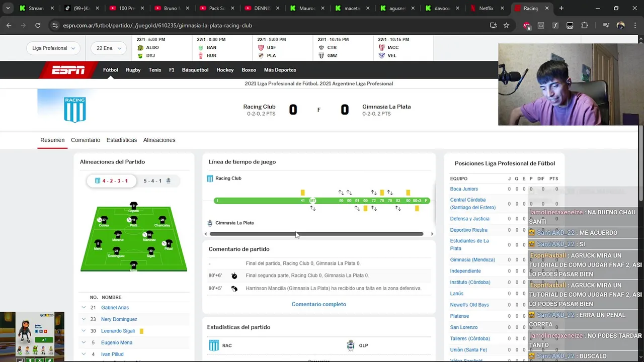Open Deportivo Riestra team link

pos(468,230)
